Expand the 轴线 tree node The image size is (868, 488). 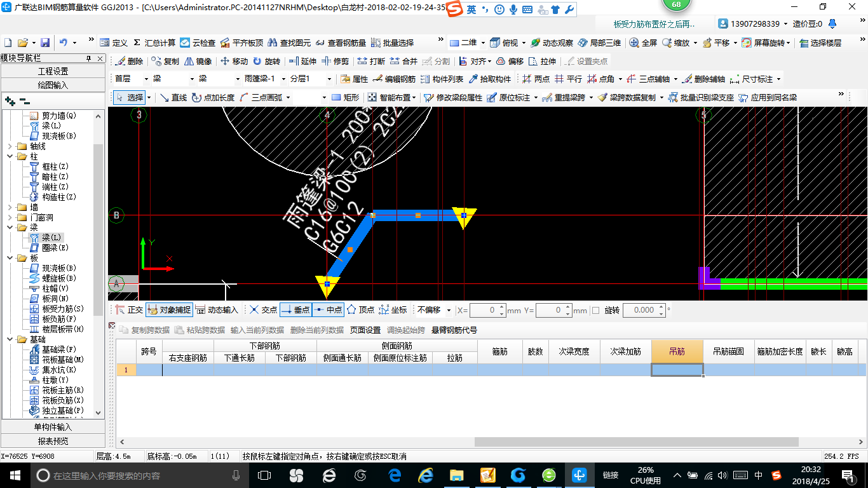pyautogui.click(x=10, y=146)
